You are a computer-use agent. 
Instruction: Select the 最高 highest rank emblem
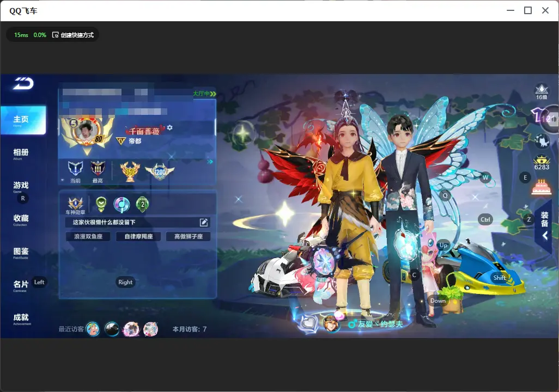point(98,168)
